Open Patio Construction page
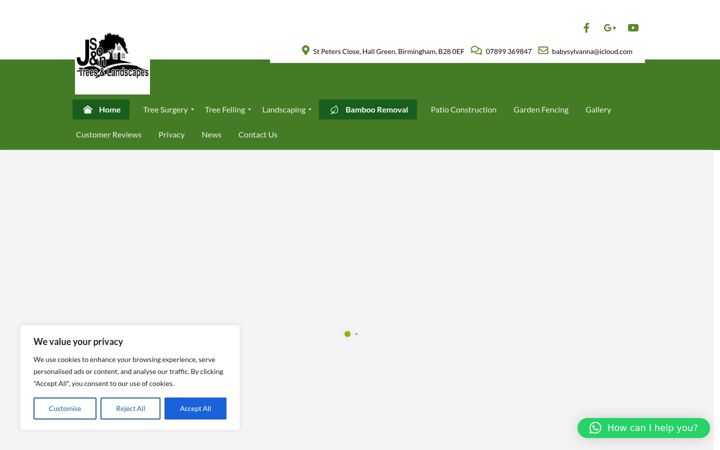 pyautogui.click(x=463, y=110)
